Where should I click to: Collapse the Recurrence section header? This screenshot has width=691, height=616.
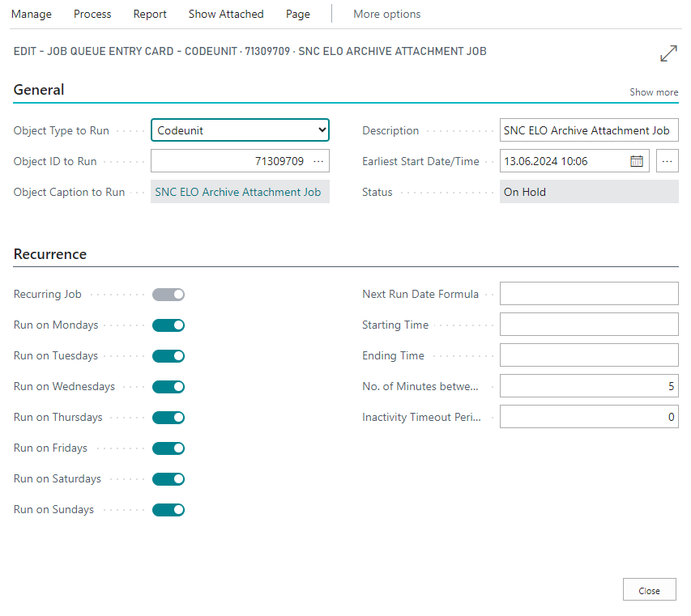[x=50, y=254]
